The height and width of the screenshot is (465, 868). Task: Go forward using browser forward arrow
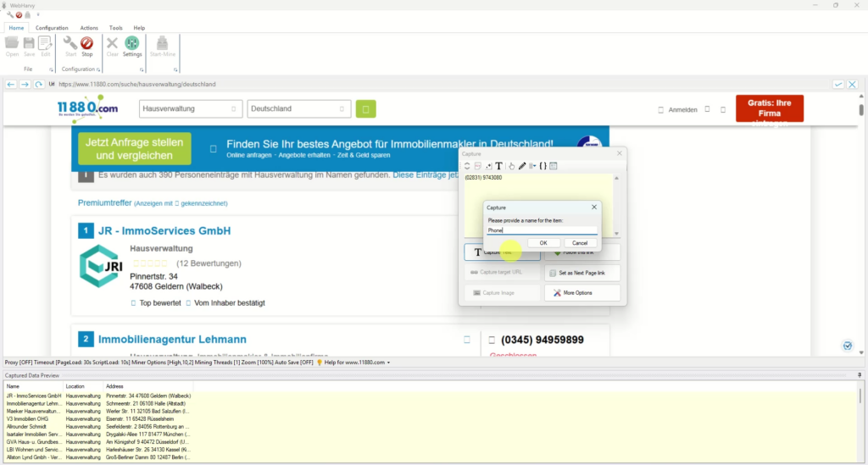point(25,84)
